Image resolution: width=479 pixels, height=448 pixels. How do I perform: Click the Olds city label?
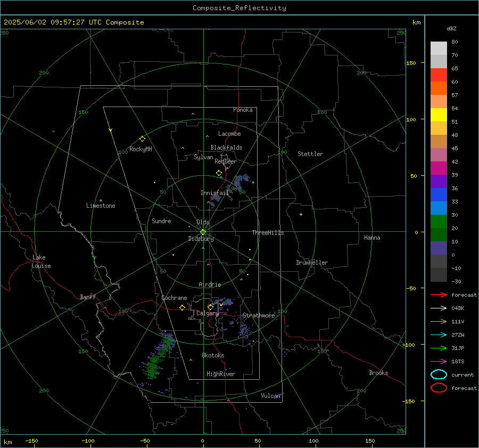203,222
